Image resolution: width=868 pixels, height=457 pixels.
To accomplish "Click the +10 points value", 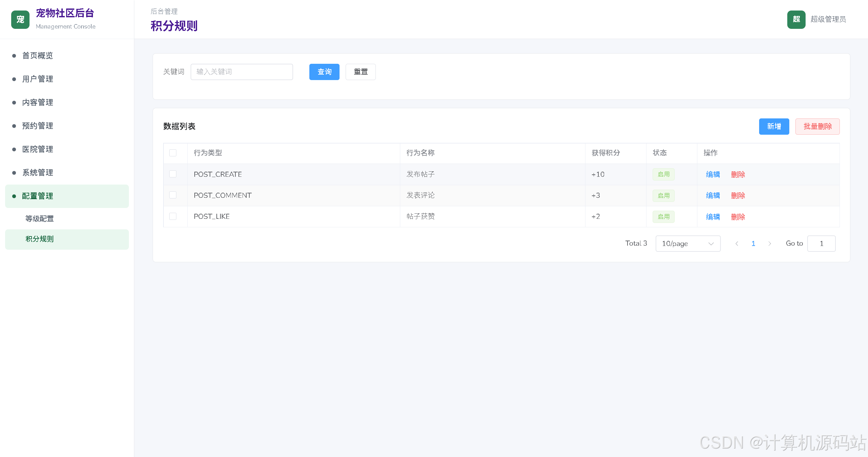I will pyautogui.click(x=598, y=174).
